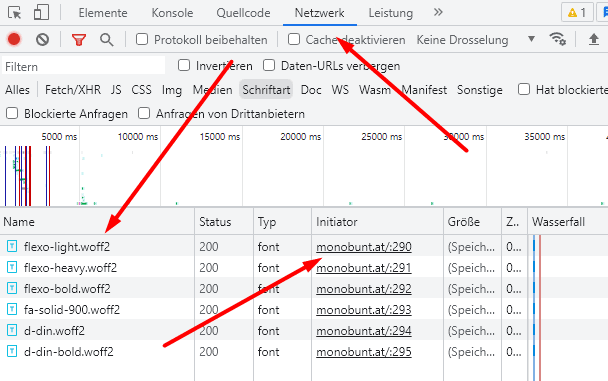Clear the network log
Screen dimensions: 608x381
tap(42, 39)
